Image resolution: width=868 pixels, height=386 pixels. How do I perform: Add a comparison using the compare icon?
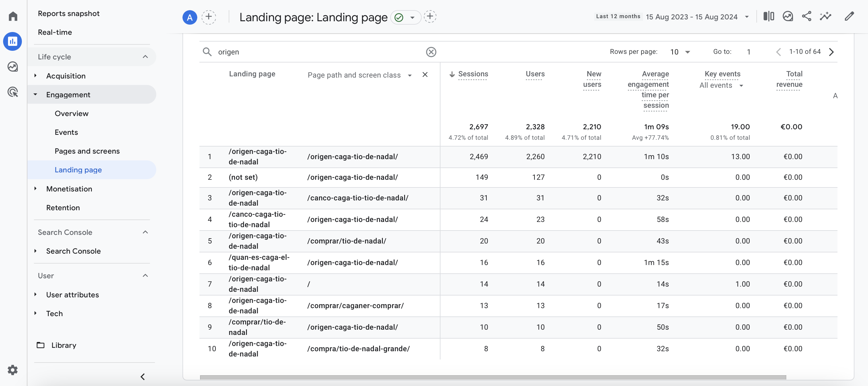pyautogui.click(x=769, y=16)
